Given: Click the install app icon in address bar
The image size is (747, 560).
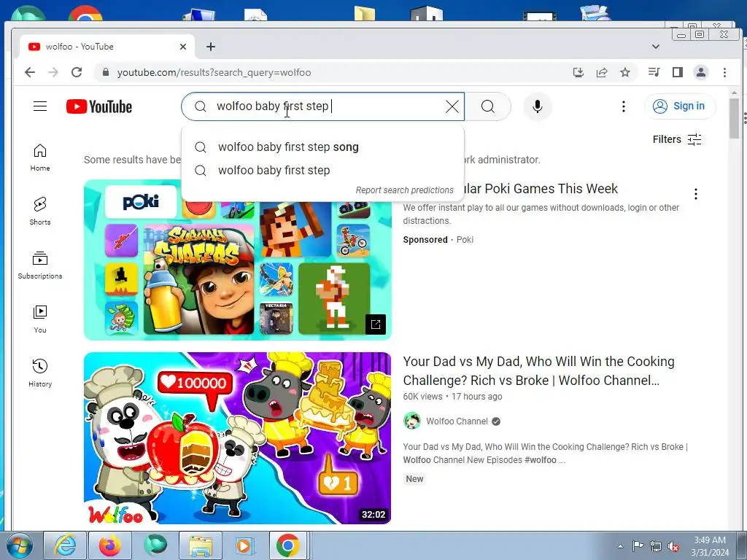Looking at the screenshot, I should [x=578, y=72].
